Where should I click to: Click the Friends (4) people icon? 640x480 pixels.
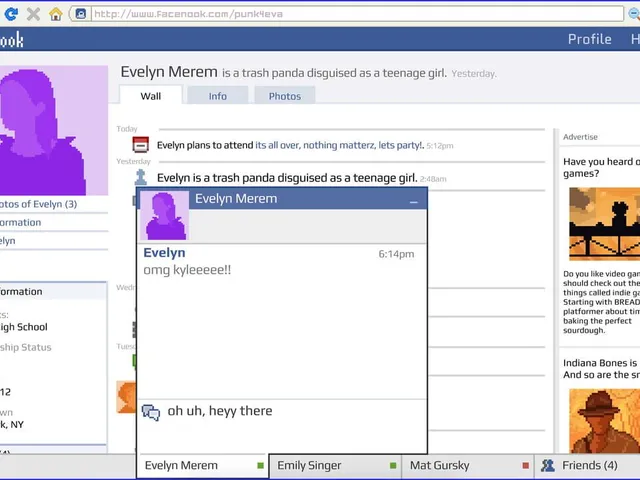pyautogui.click(x=548, y=465)
